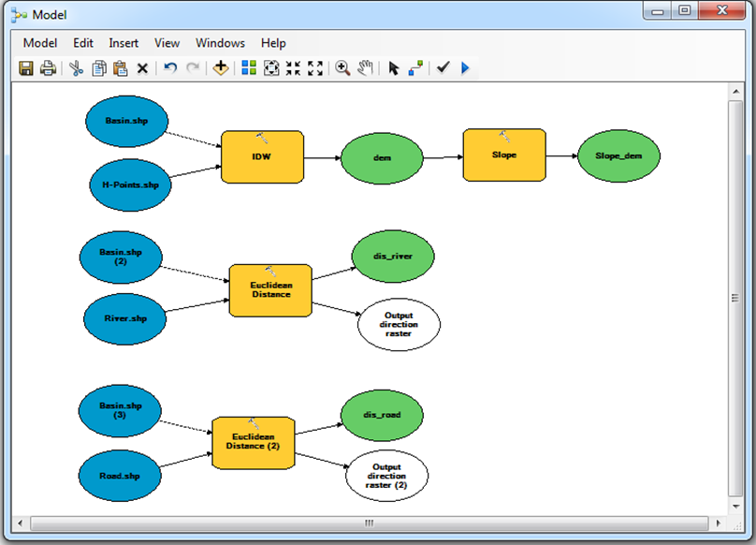
Task: Print the model diagram
Action: click(x=48, y=68)
